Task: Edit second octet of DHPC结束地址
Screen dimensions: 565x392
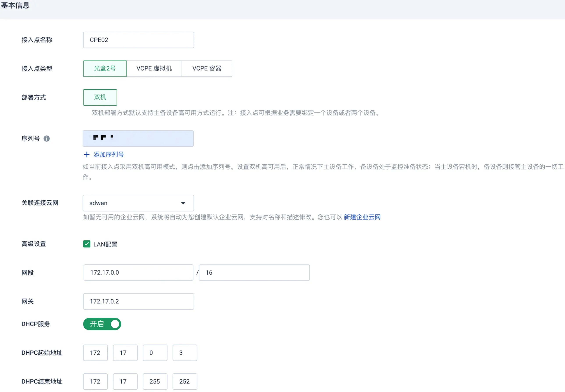Action: point(125,381)
